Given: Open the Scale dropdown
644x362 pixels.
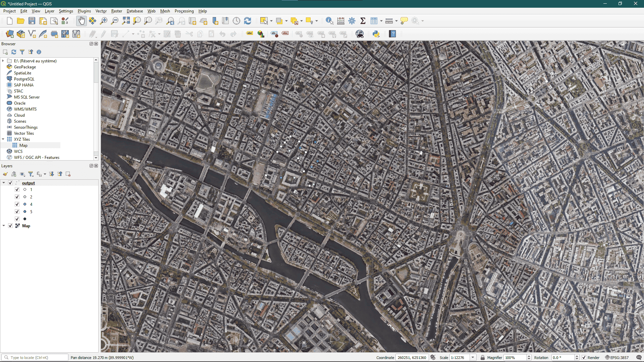Looking at the screenshot, I should pos(472,357).
